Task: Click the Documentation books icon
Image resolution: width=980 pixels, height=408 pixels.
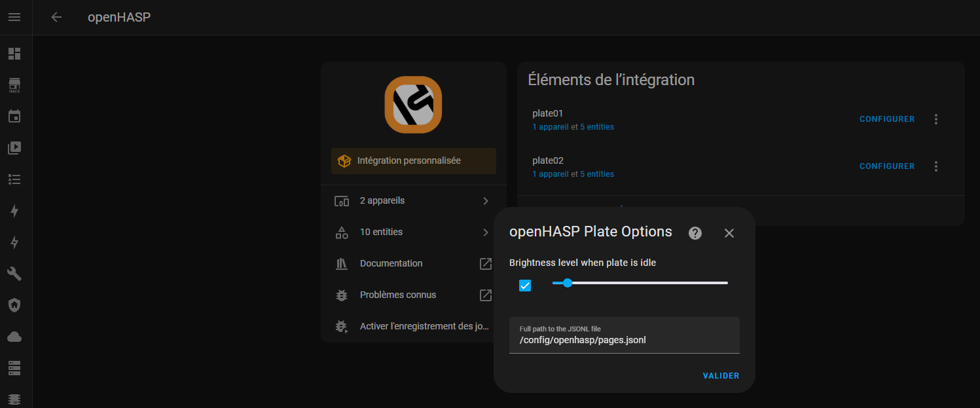Action: (x=342, y=264)
